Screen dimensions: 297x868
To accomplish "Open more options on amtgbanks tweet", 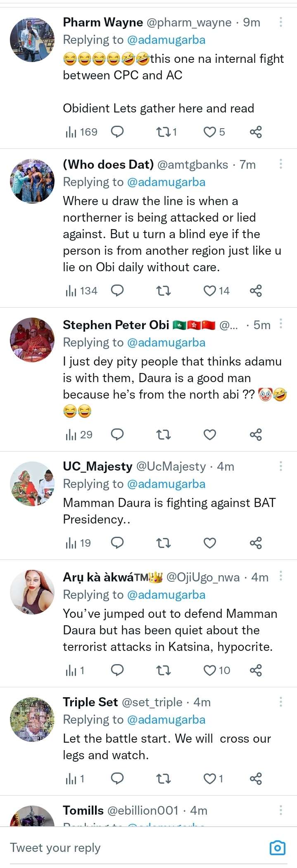I will tap(281, 164).
